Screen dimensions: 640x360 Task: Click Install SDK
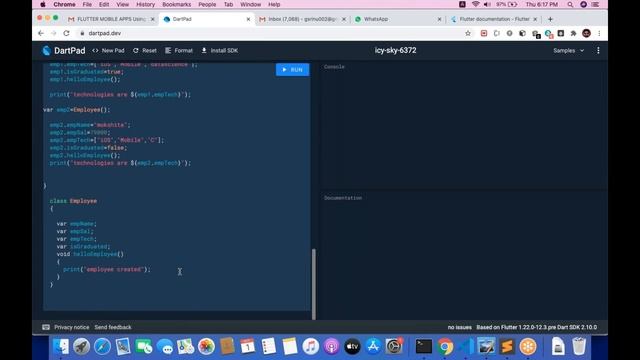[x=220, y=51]
